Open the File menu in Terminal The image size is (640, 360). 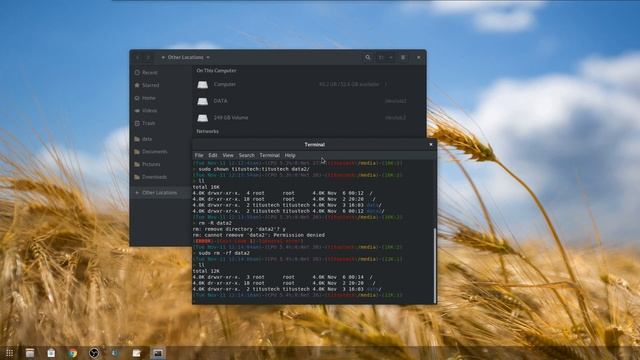199,156
